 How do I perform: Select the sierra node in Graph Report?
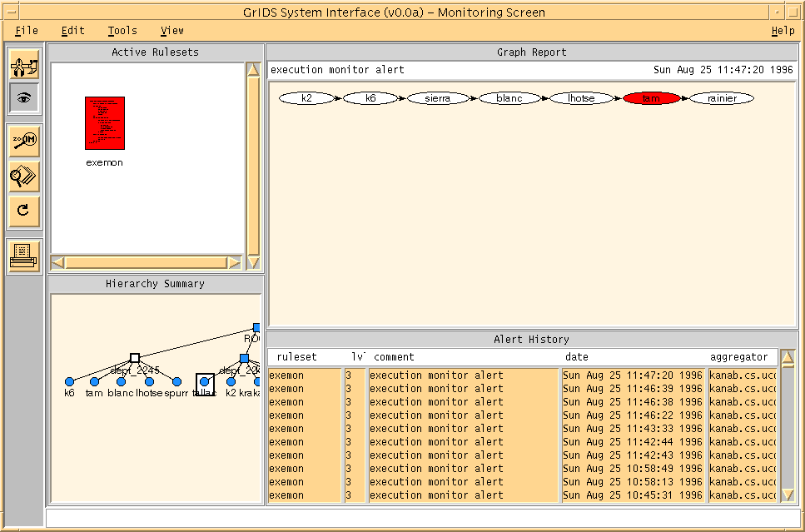438,98
